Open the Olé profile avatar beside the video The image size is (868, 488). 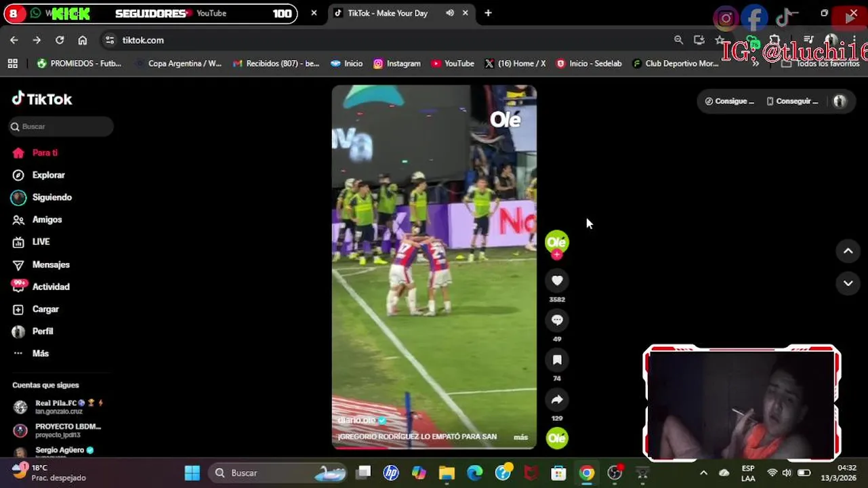[557, 242]
